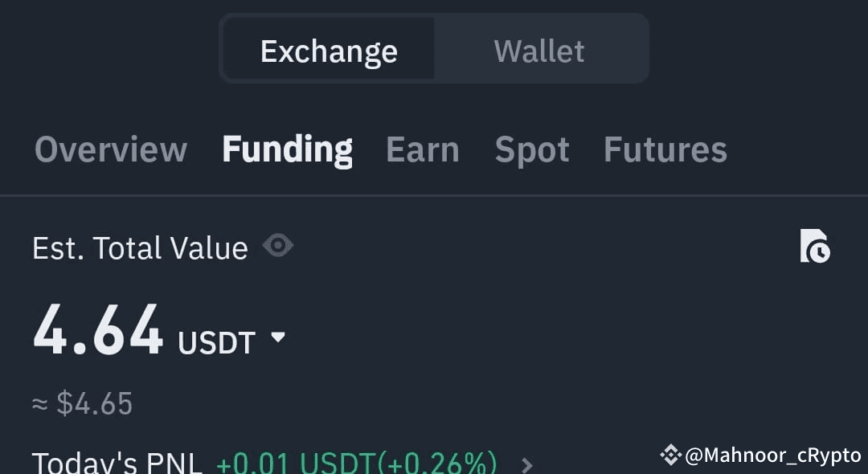This screenshot has height=474, width=868.
Task: Expand the USDT currency dropdown arrow
Action: point(278,337)
